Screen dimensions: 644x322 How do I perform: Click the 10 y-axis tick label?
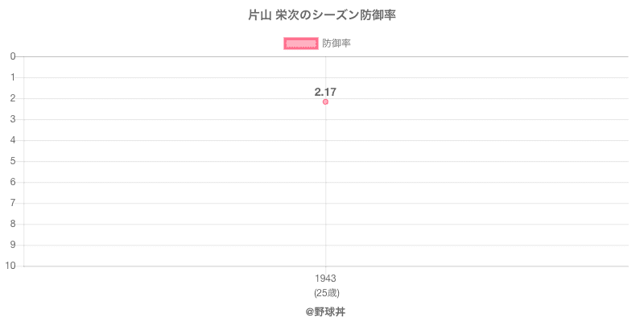click(x=11, y=266)
